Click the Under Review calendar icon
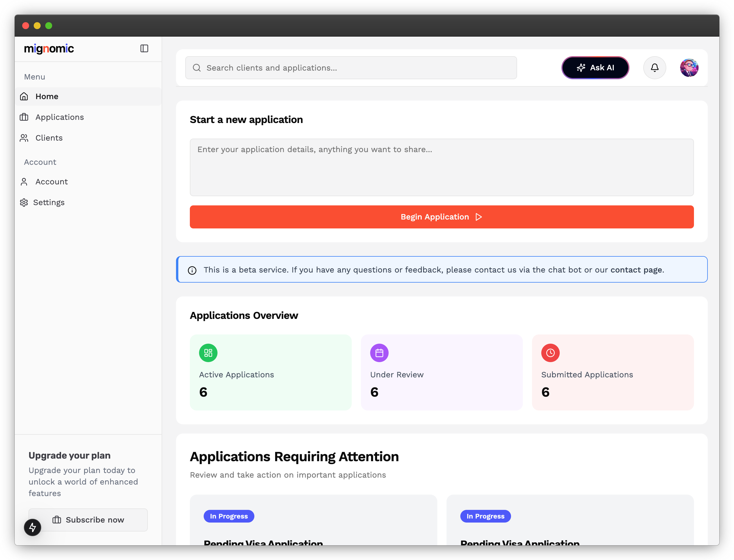Screen dimensions: 734x560 [379, 353]
